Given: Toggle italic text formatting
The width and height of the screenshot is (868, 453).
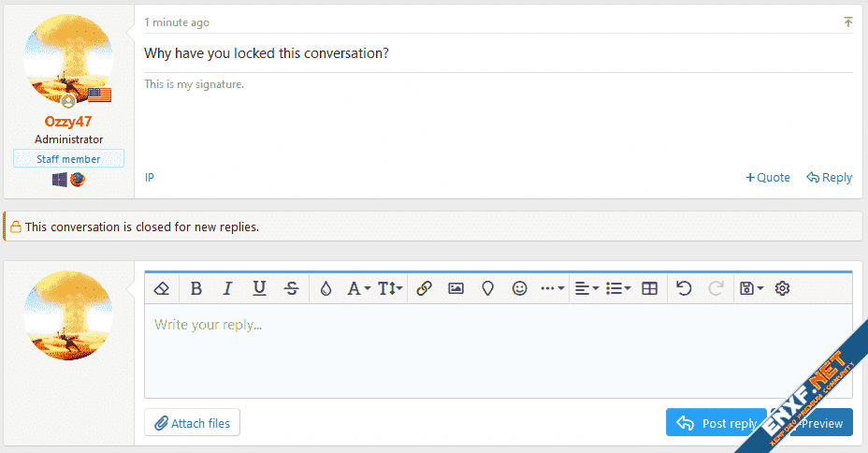Looking at the screenshot, I should [x=227, y=288].
